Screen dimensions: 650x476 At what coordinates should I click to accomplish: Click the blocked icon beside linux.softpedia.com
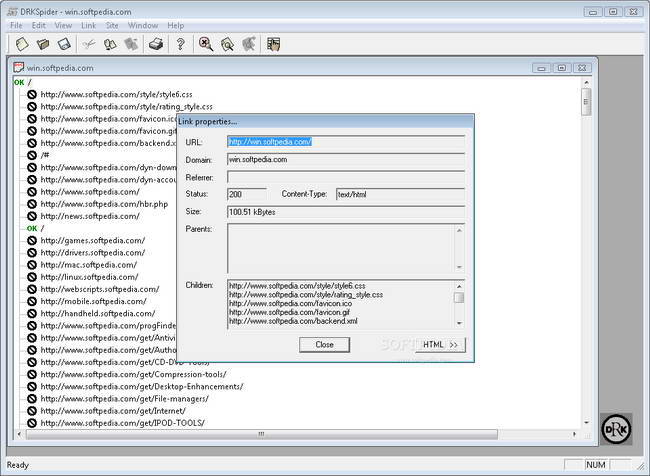point(32,277)
